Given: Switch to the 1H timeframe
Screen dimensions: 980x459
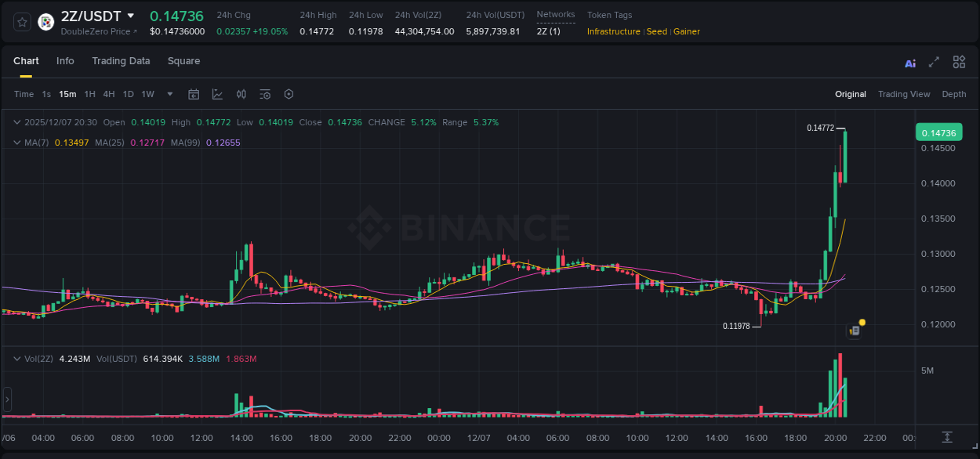Looking at the screenshot, I should [90, 94].
